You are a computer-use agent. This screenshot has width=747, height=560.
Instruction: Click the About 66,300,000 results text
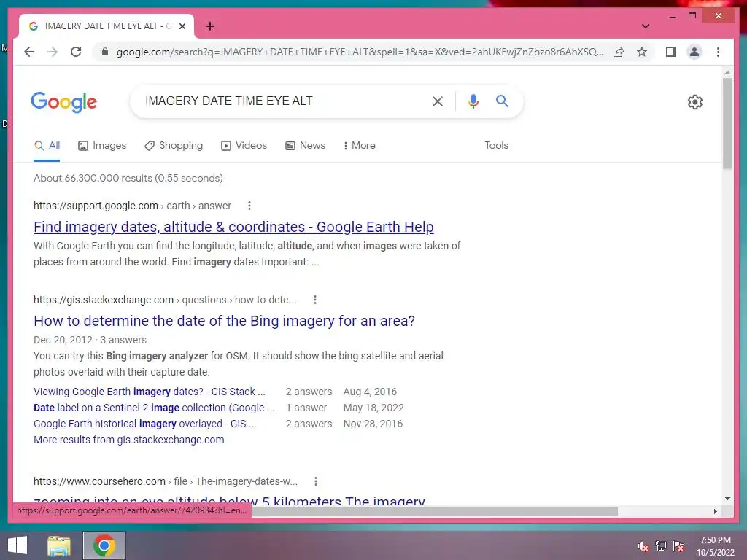coord(128,178)
